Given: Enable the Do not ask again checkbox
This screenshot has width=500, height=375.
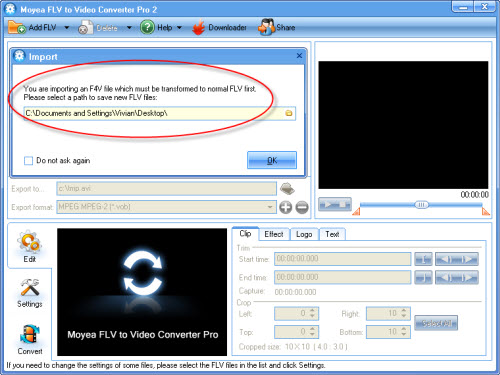Looking at the screenshot, I should (28, 161).
